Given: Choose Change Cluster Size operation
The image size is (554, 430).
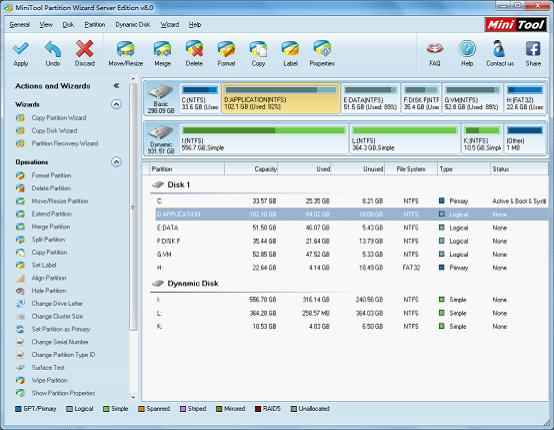Looking at the screenshot, I should tap(57, 316).
